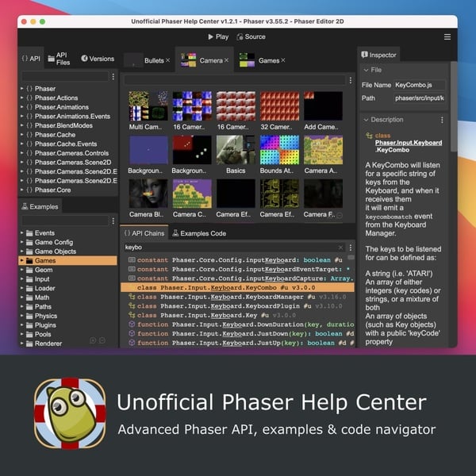Switch to the API Files tab
The height and width of the screenshot is (476, 476).
[x=59, y=59]
